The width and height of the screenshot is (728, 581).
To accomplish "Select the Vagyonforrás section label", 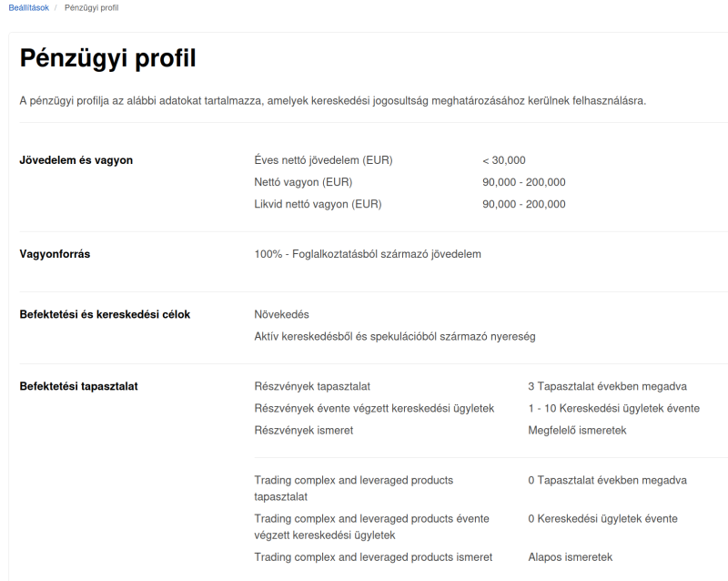I will tap(55, 254).
